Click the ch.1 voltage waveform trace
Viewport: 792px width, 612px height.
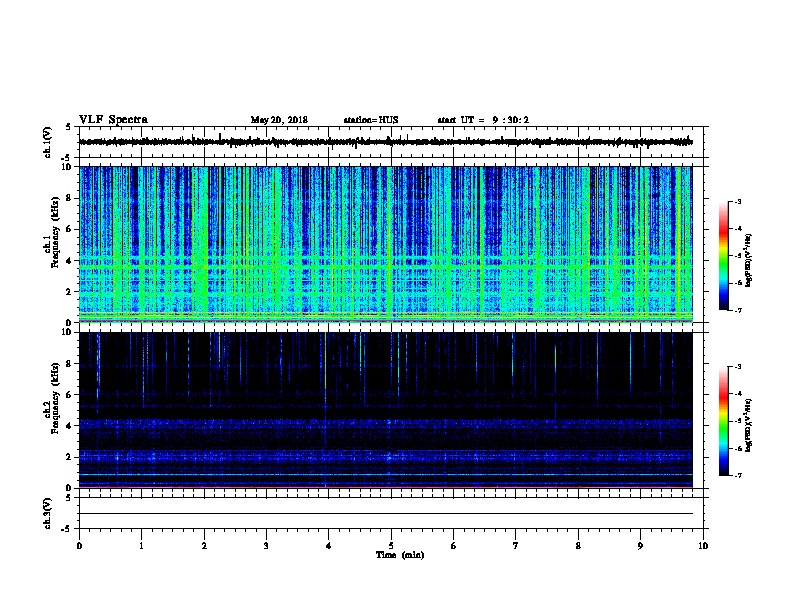pos(385,142)
